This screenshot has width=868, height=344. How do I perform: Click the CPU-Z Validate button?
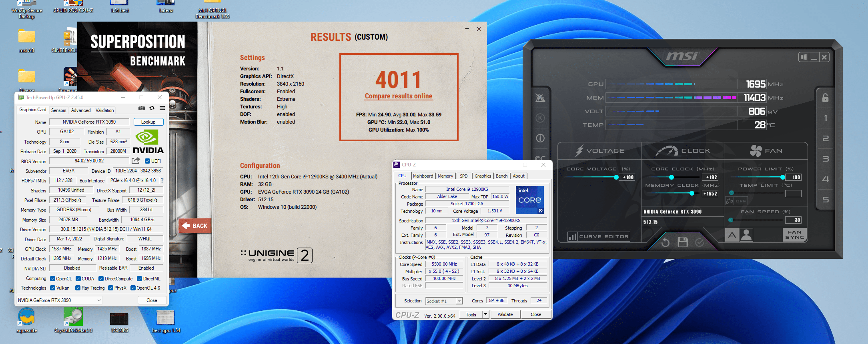pos(505,314)
